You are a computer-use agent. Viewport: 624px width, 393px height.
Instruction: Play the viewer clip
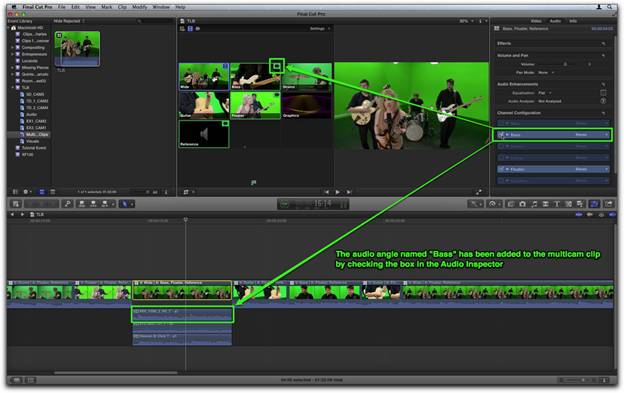(x=337, y=192)
